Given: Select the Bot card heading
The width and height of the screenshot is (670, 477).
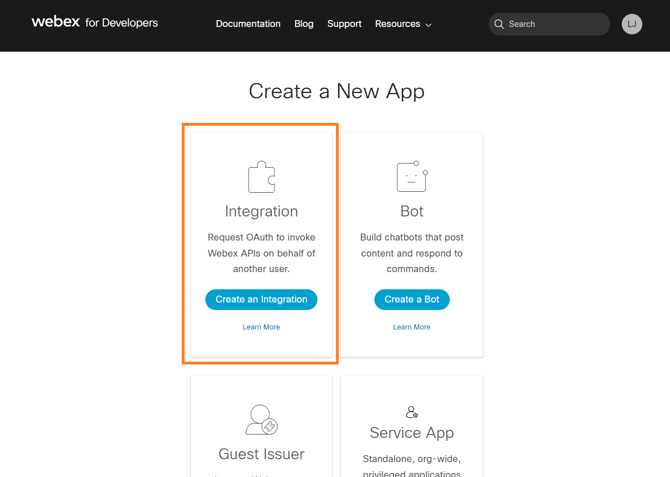Looking at the screenshot, I should point(411,211).
